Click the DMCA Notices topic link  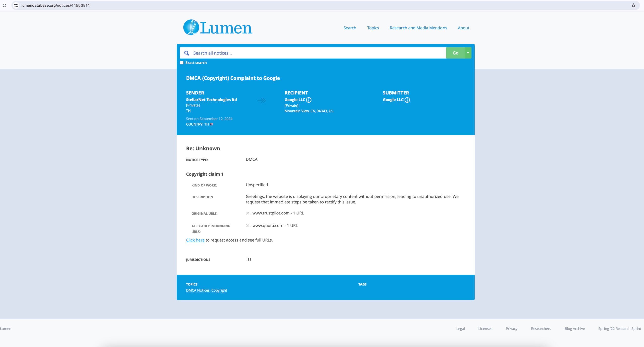pyautogui.click(x=198, y=290)
